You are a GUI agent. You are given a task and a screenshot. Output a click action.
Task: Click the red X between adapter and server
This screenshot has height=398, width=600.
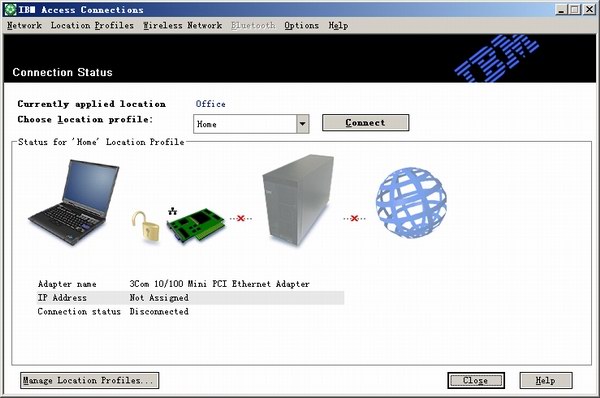pos(241,218)
